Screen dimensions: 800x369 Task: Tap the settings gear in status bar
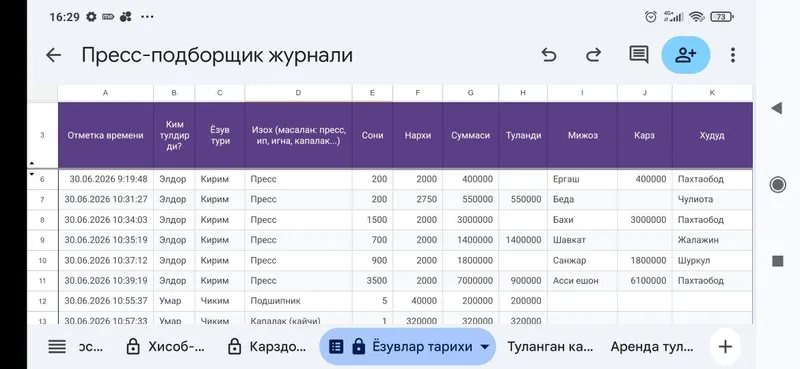point(91,17)
